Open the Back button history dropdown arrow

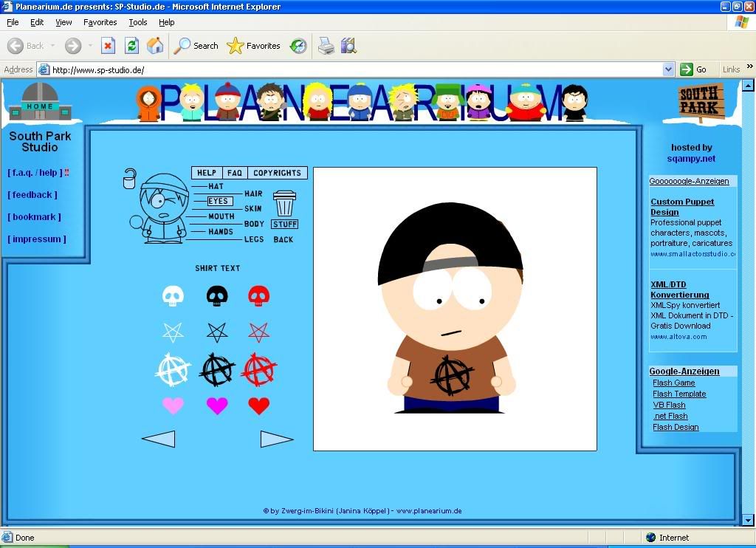tap(52, 46)
